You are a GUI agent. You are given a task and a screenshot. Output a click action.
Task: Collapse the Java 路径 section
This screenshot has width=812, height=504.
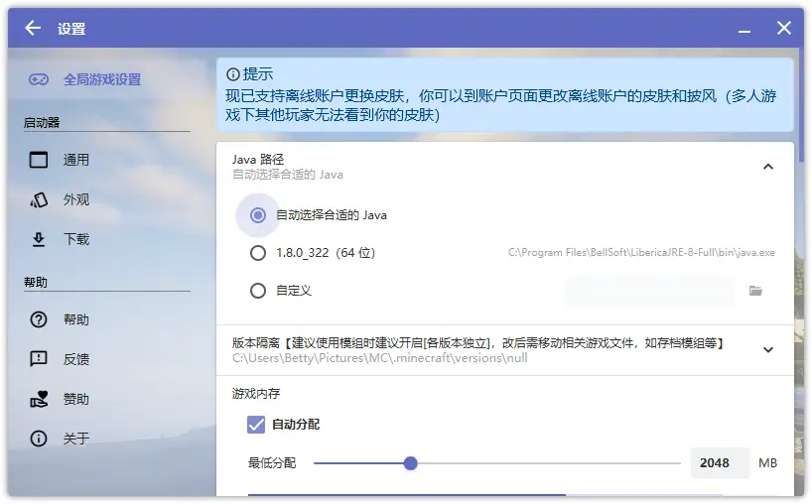point(767,167)
